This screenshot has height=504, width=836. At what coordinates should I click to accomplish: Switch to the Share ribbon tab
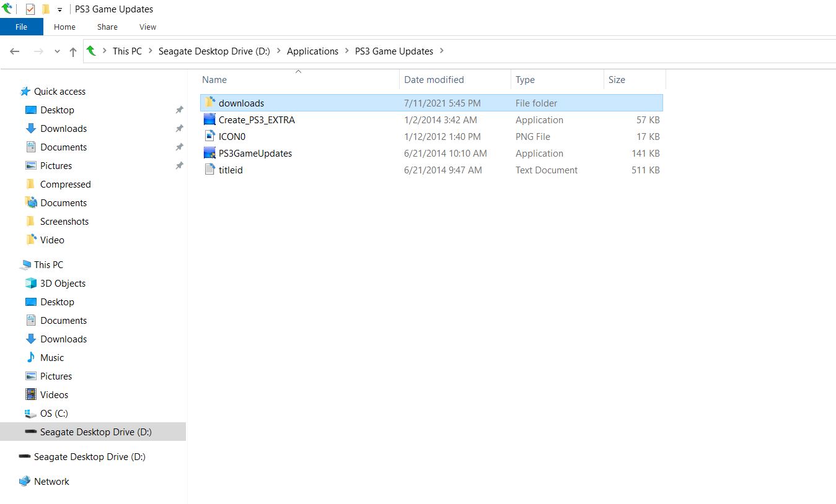(107, 27)
